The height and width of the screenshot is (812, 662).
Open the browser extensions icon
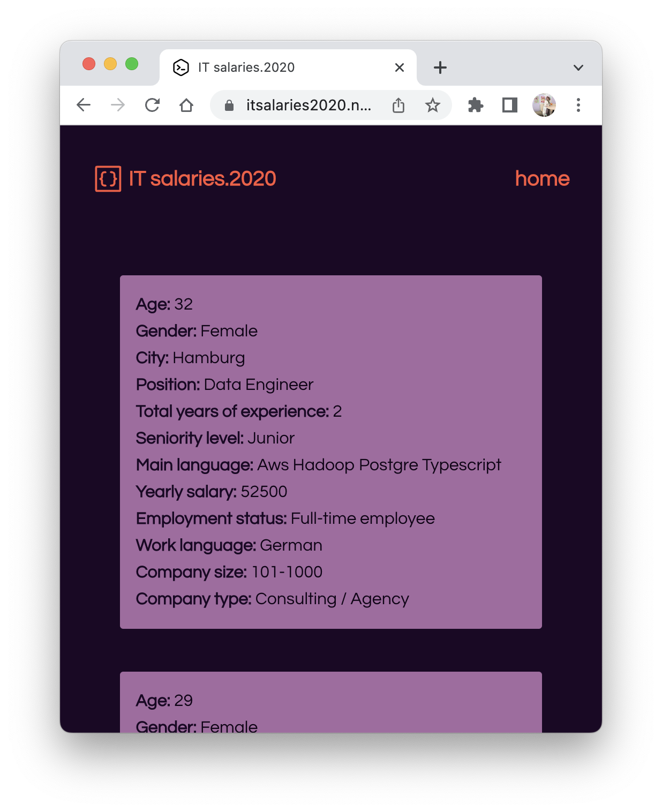click(475, 105)
